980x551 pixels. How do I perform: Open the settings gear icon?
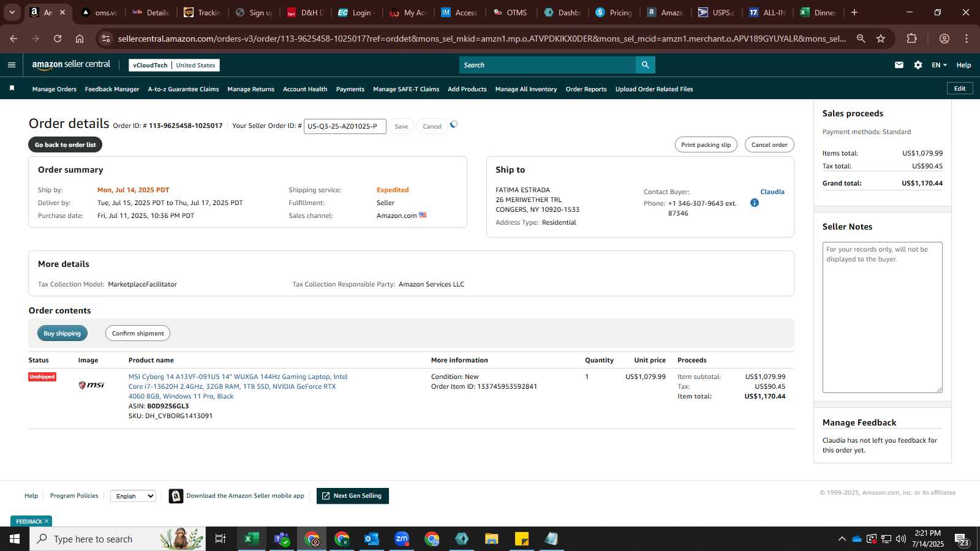[918, 65]
